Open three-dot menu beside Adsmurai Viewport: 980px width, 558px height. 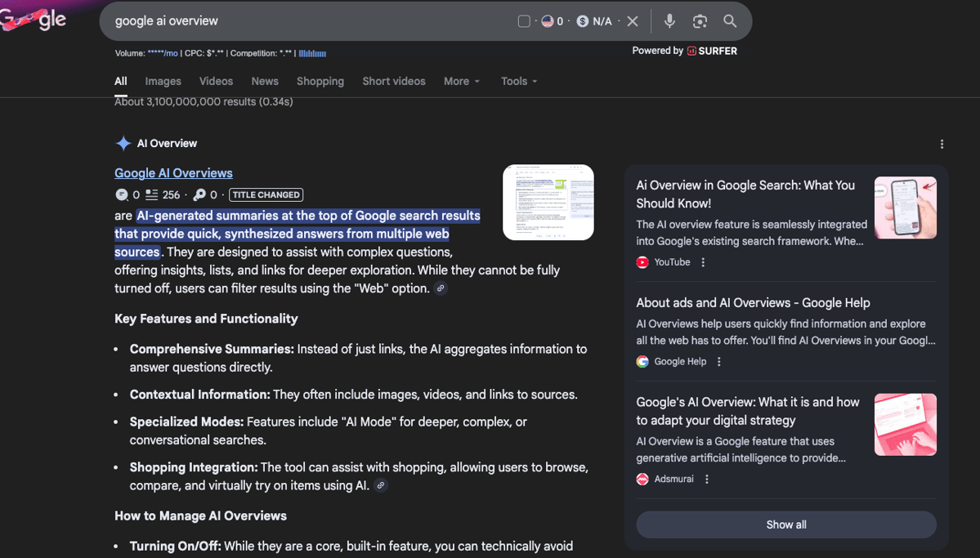coord(707,480)
